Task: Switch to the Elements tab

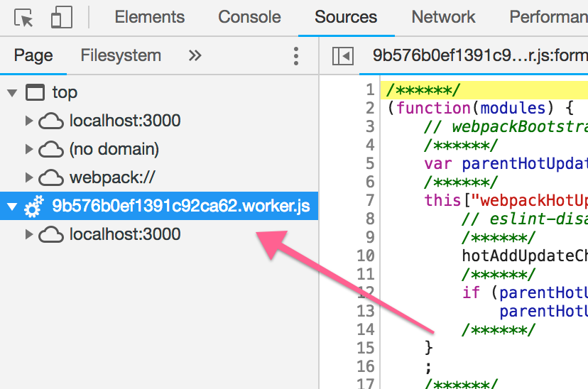Action: (149, 18)
